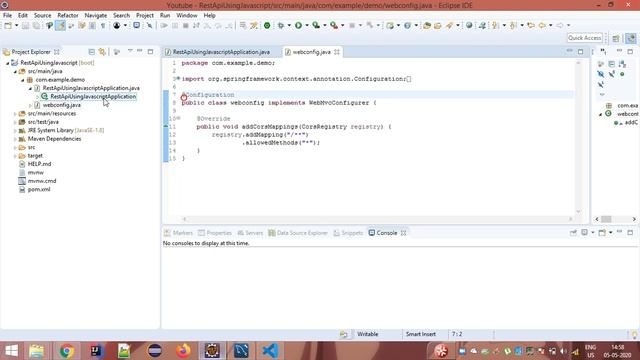Click the Quick Access search field
The width and height of the screenshot is (640, 360).
point(584,38)
